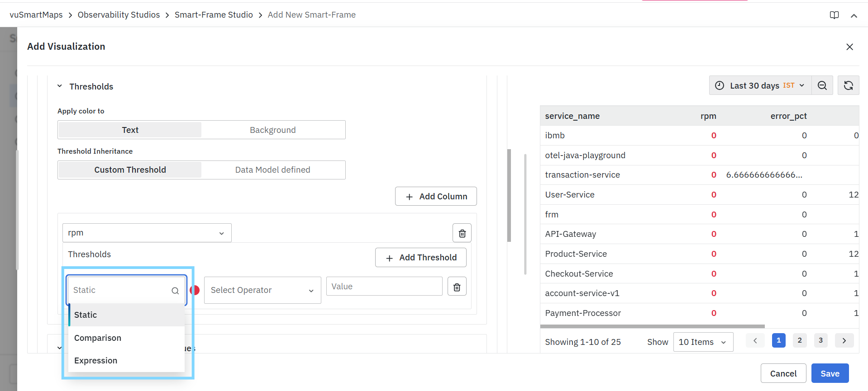868x391 pixels.
Task: Click the Add Column button
Action: (x=436, y=196)
